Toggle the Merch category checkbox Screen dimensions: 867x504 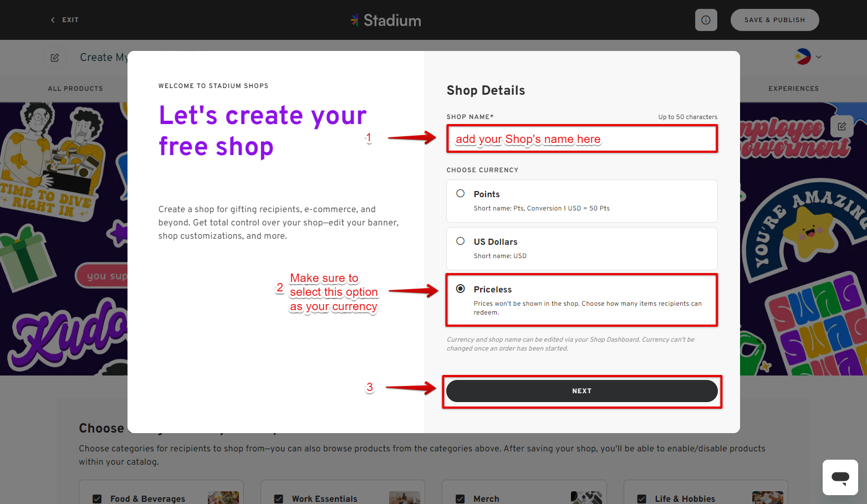[x=460, y=498]
